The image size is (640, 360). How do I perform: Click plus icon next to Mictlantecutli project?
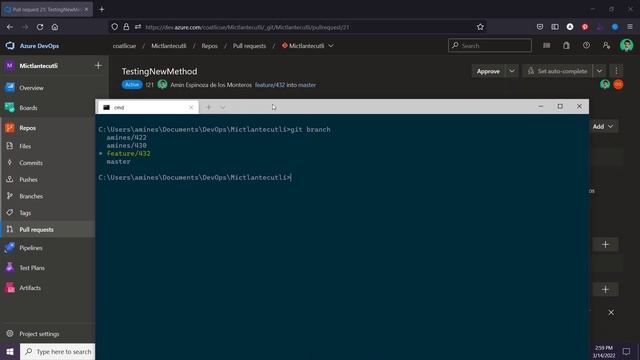98,65
